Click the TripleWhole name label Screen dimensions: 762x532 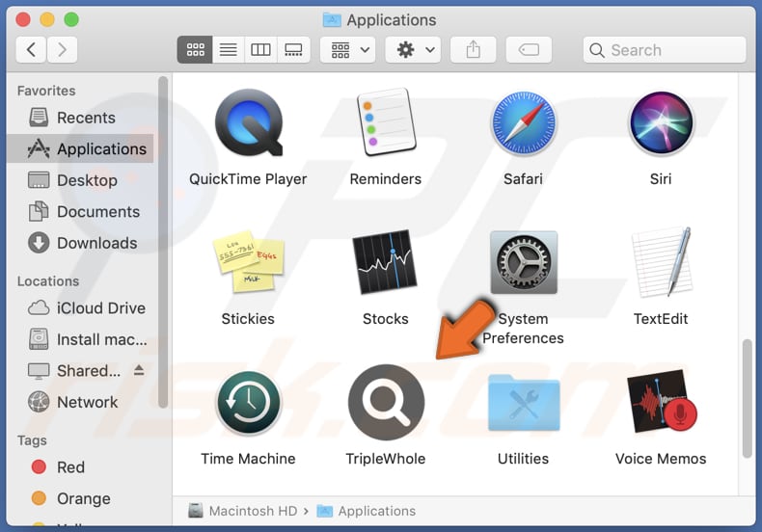386,458
